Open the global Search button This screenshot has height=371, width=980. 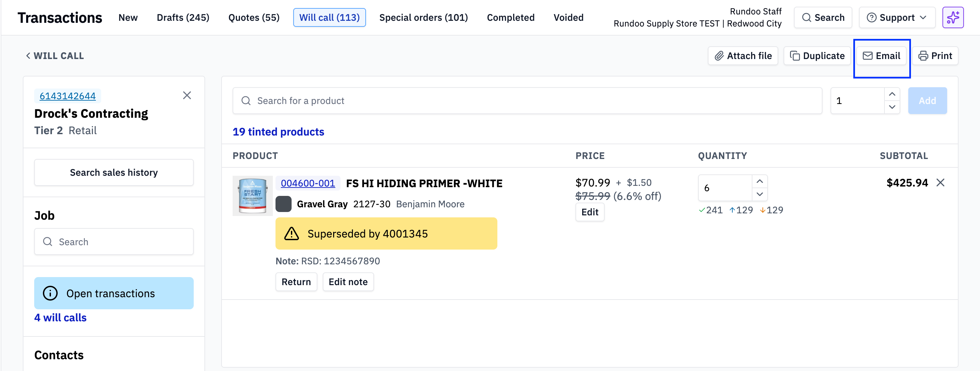[x=822, y=17]
